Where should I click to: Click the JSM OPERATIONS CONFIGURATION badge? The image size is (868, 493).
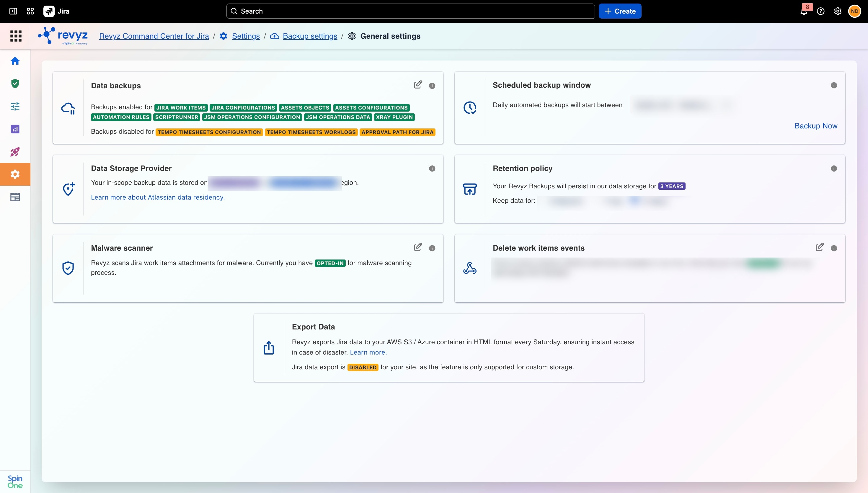pos(252,117)
